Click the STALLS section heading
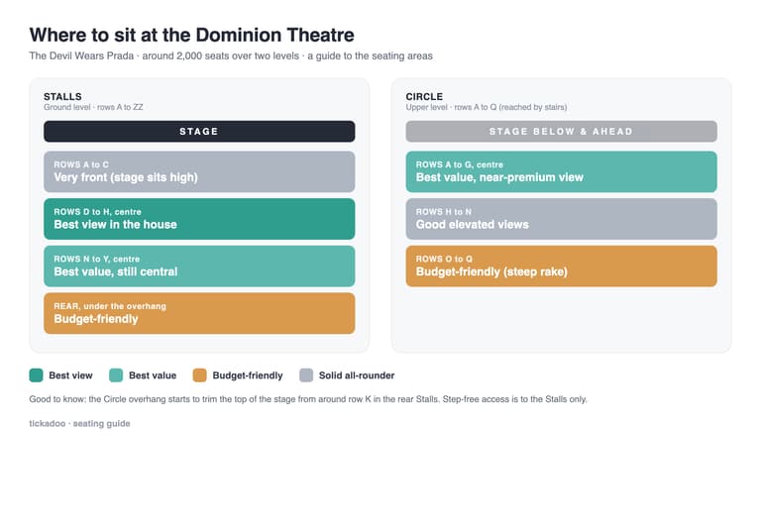This screenshot has width=761, height=532. tap(62, 97)
